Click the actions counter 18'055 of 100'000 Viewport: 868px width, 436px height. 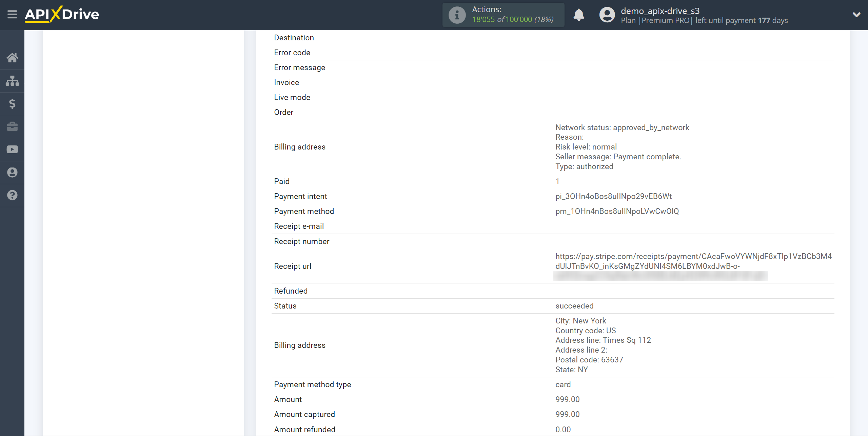(513, 19)
